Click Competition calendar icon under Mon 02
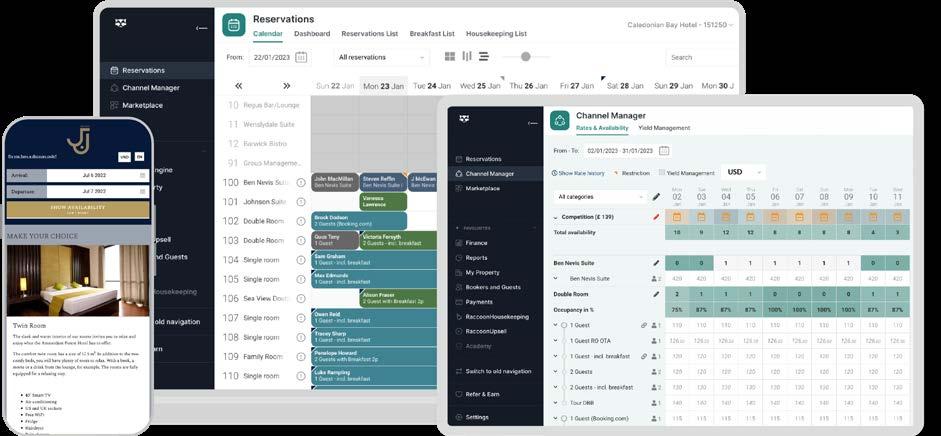 (x=677, y=217)
